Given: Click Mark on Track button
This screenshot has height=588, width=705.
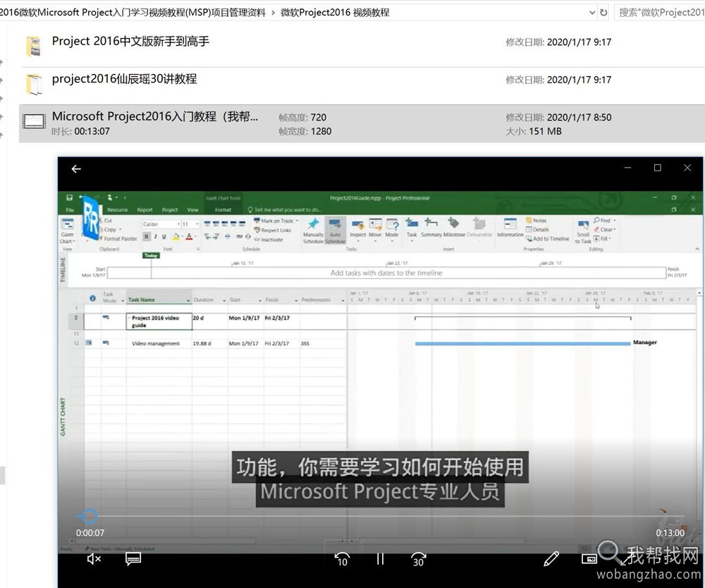Looking at the screenshot, I should tap(276, 221).
